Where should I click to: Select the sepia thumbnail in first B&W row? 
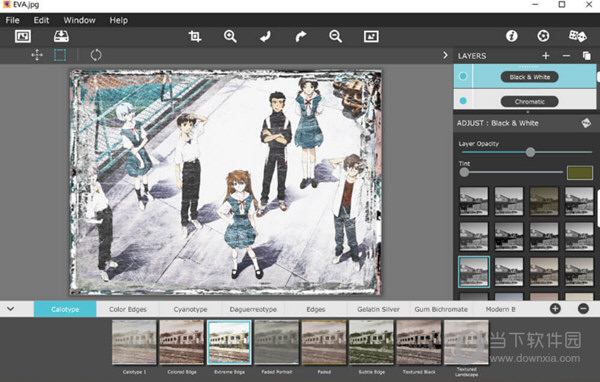click(544, 201)
